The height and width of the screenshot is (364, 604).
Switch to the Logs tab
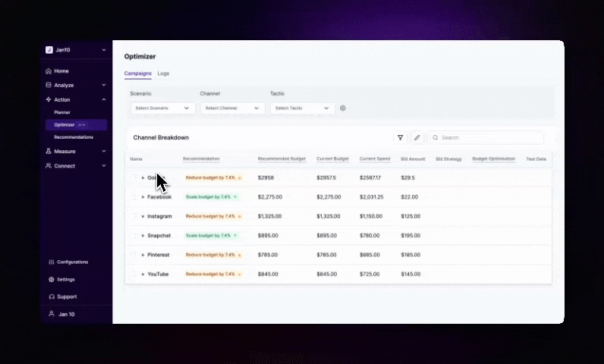pyautogui.click(x=163, y=74)
